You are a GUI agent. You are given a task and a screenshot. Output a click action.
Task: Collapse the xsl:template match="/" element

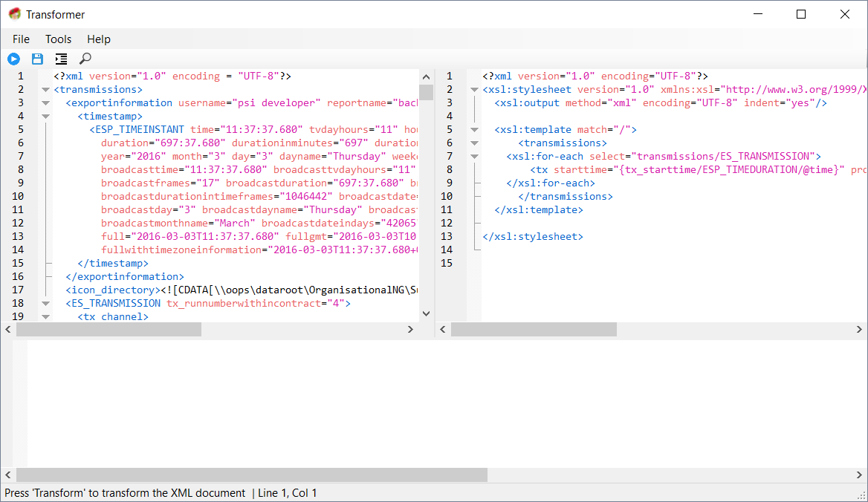pyautogui.click(x=474, y=129)
